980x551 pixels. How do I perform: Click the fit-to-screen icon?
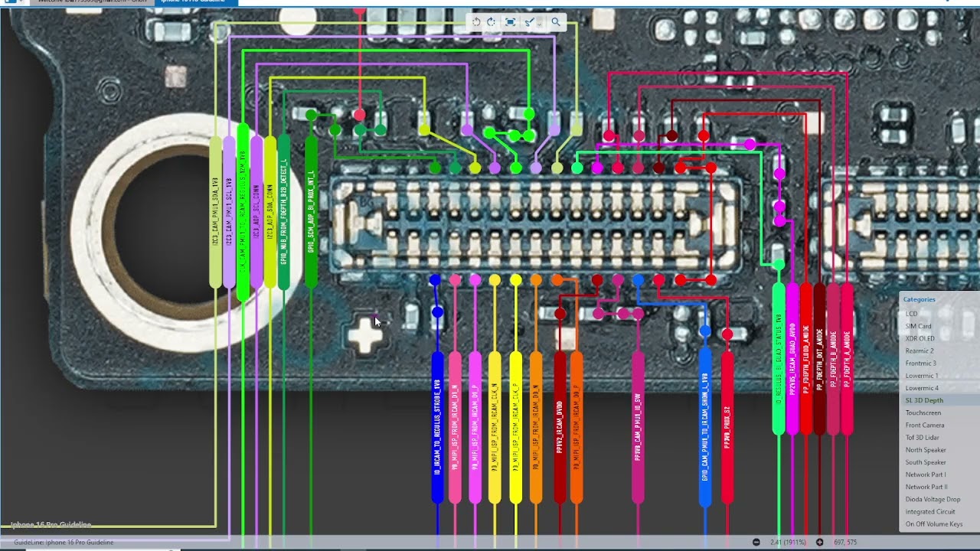tap(510, 22)
